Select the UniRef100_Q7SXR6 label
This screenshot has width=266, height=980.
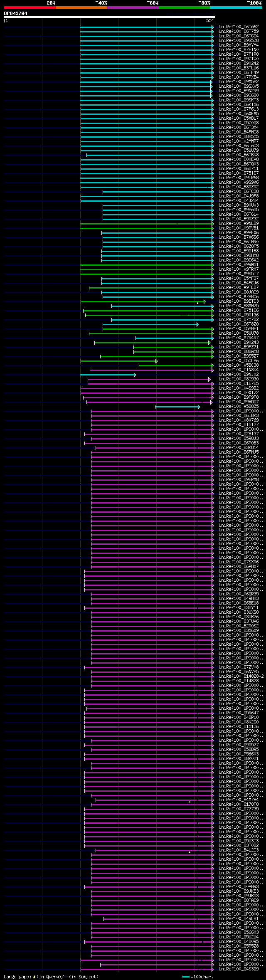[x=239, y=562]
